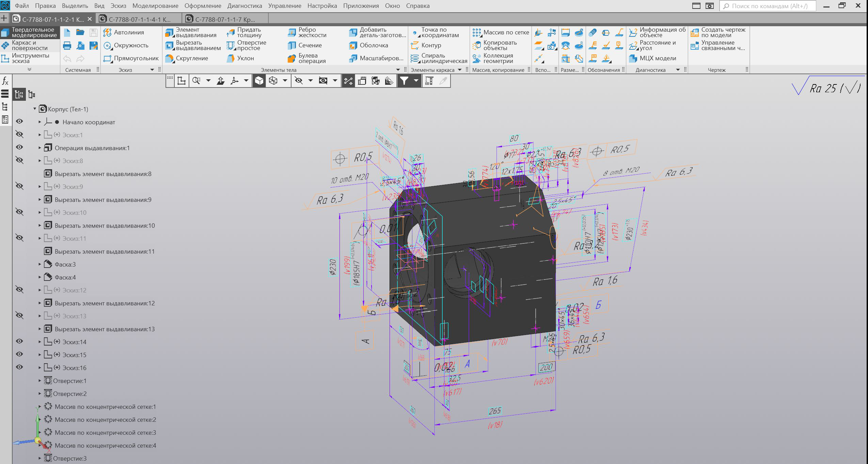Screen dimensions: 868x464
Task: Choose the Shell (Оболочка) tool
Action: coord(353,46)
